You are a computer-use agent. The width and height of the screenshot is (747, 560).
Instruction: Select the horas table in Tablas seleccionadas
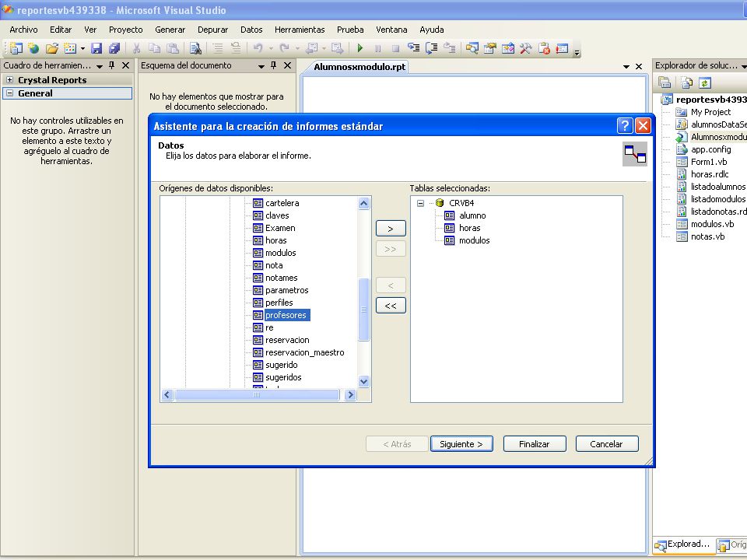click(x=470, y=228)
